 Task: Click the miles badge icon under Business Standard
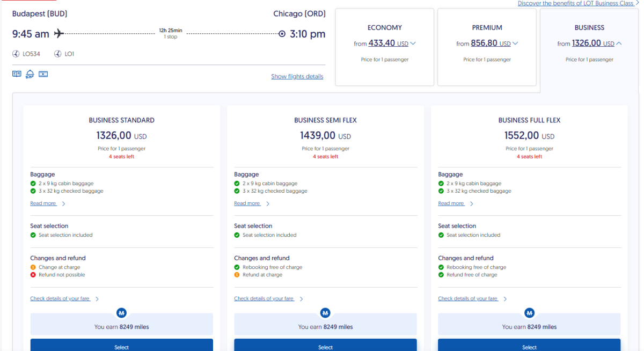(x=121, y=312)
